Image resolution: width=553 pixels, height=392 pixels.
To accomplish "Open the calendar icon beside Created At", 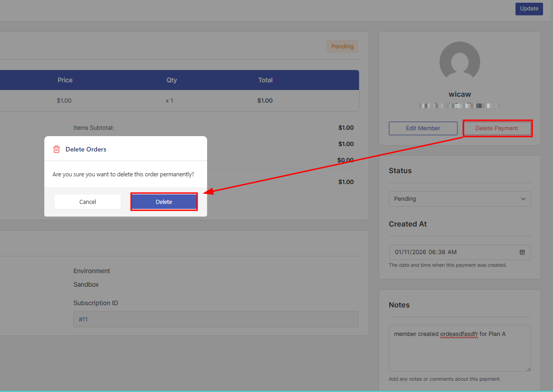I will click(522, 252).
